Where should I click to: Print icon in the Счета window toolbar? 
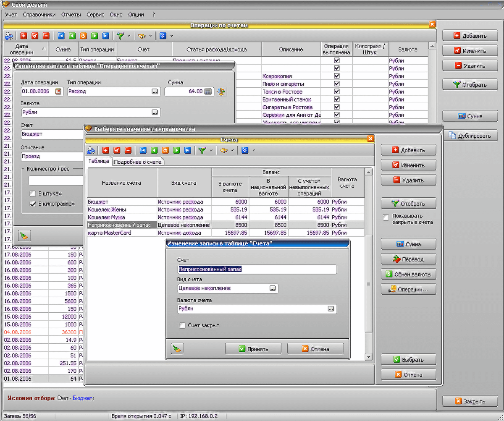[x=91, y=150]
